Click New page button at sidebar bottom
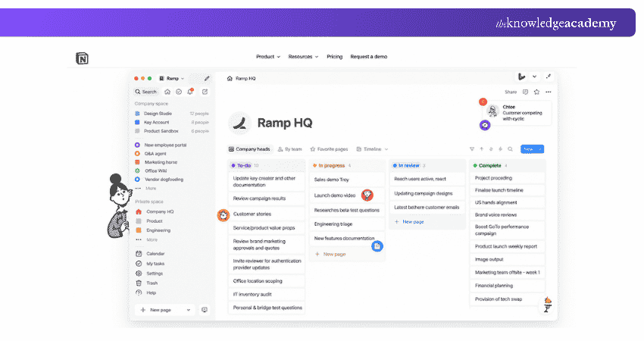 click(160, 310)
